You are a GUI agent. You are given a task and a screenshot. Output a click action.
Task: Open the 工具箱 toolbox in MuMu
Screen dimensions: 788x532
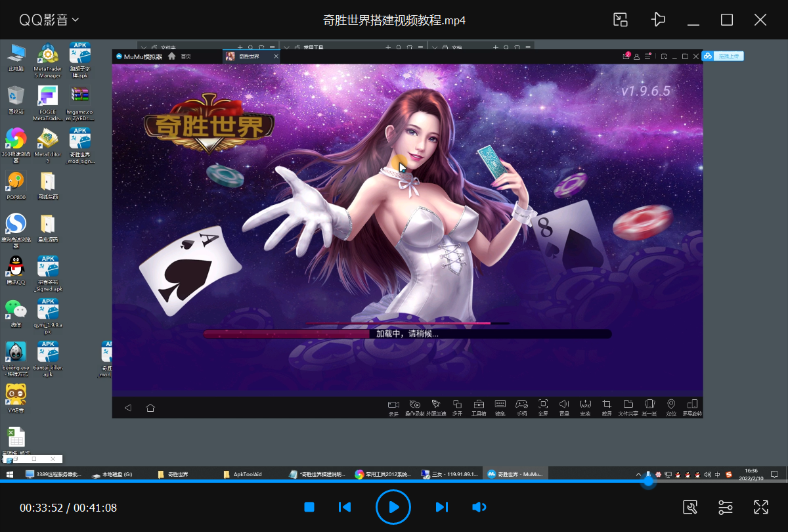click(x=479, y=407)
